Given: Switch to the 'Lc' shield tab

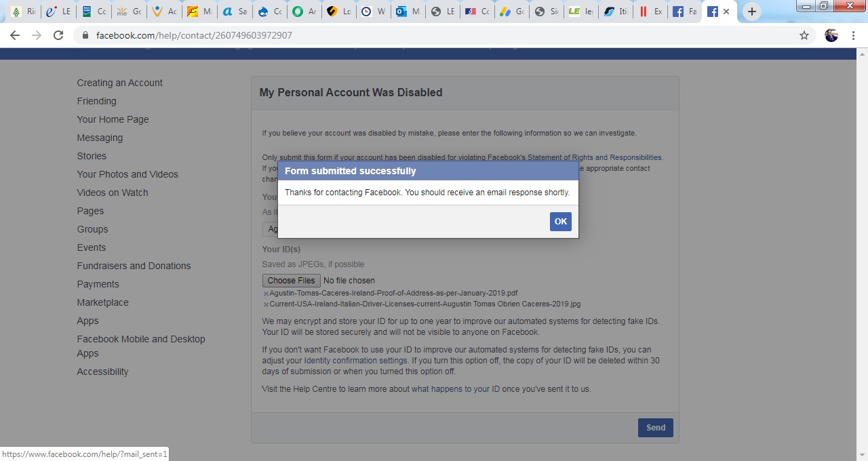Looking at the screenshot, I should click(340, 12).
